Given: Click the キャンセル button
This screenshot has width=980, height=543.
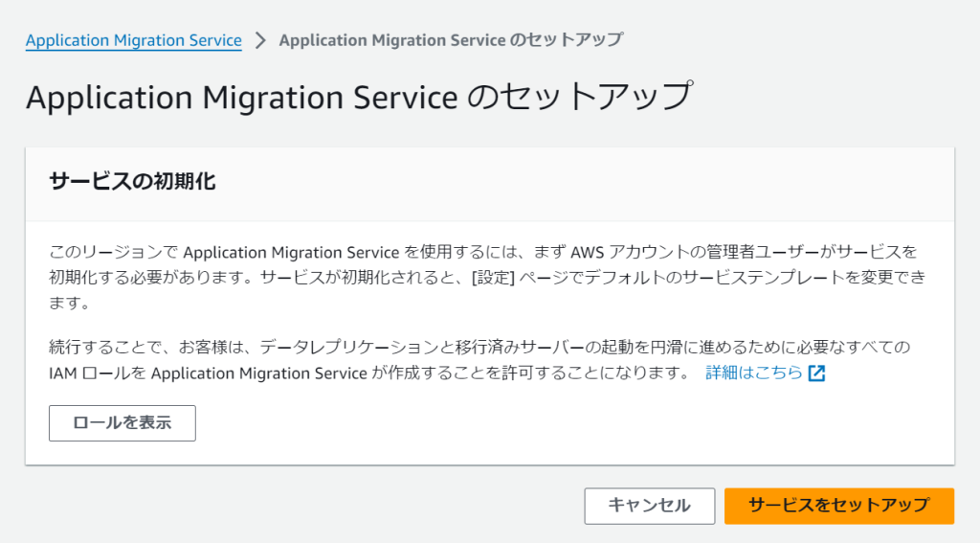Looking at the screenshot, I should 650,506.
